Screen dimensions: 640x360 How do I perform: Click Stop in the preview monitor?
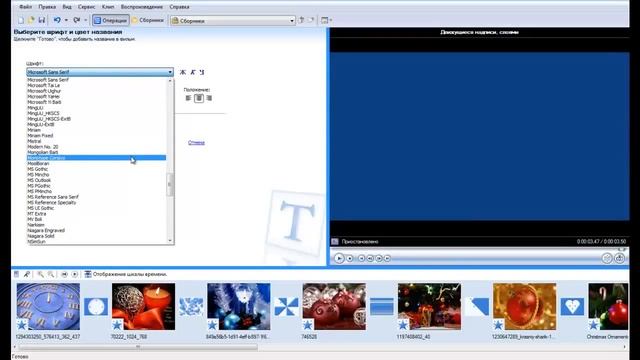click(350, 258)
